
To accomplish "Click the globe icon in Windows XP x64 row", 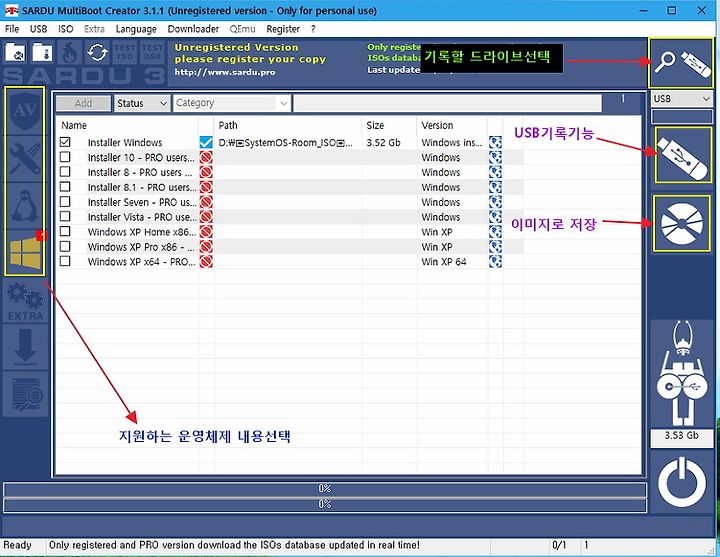I will [495, 261].
